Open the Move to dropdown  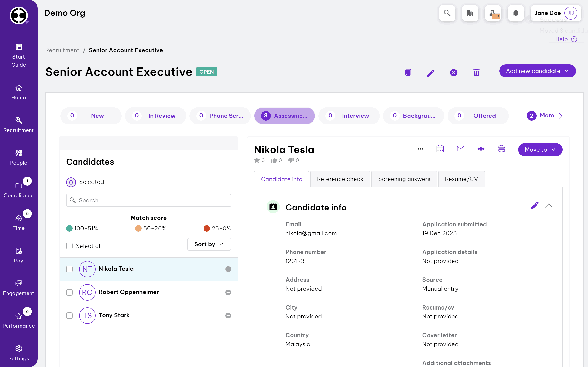[x=540, y=150]
